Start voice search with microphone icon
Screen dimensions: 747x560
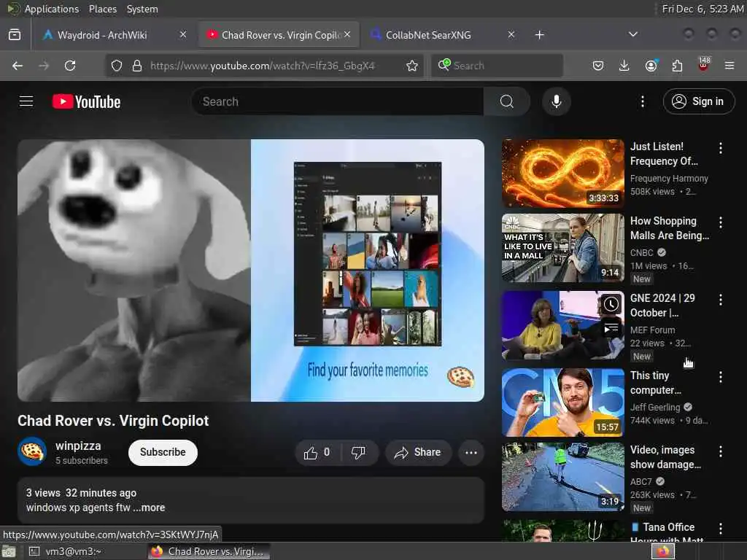point(556,101)
